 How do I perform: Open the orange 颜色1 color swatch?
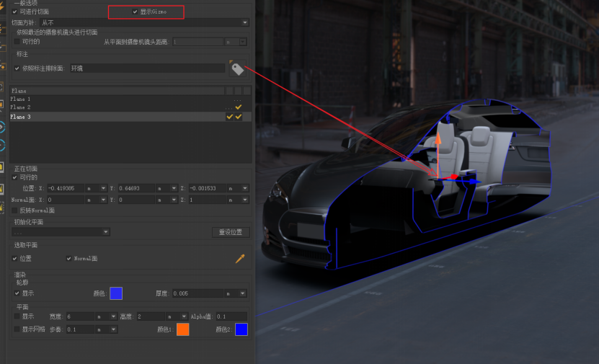(182, 329)
